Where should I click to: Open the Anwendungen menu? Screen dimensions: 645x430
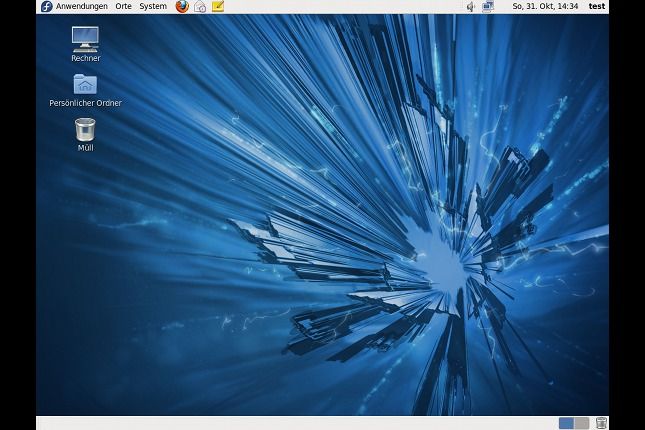coord(81,7)
